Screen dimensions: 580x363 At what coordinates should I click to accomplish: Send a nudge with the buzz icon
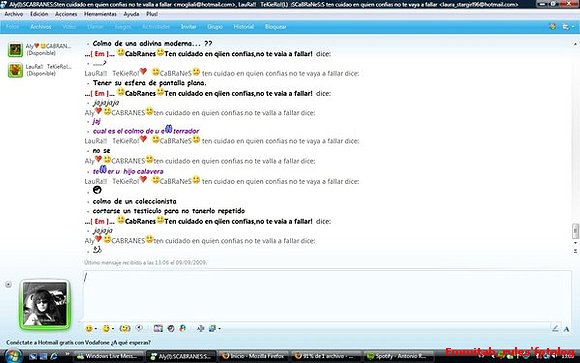click(x=125, y=328)
